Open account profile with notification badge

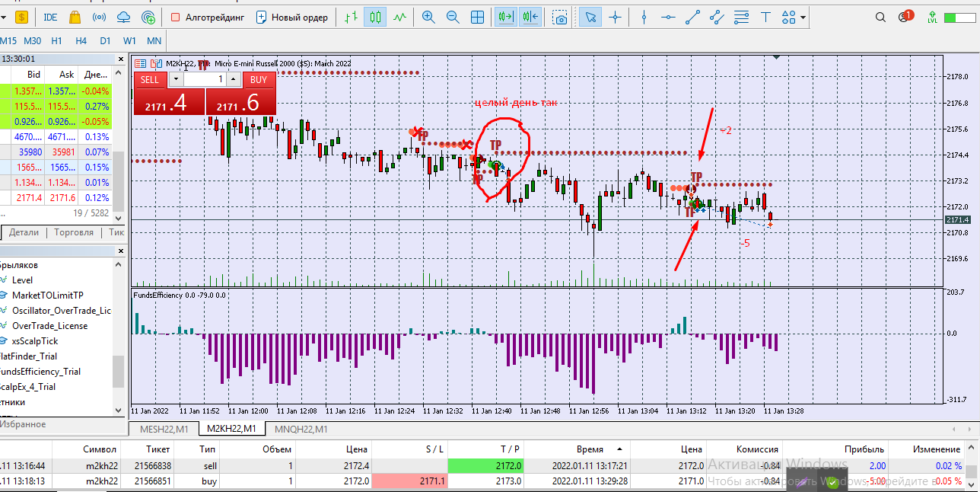click(x=905, y=17)
